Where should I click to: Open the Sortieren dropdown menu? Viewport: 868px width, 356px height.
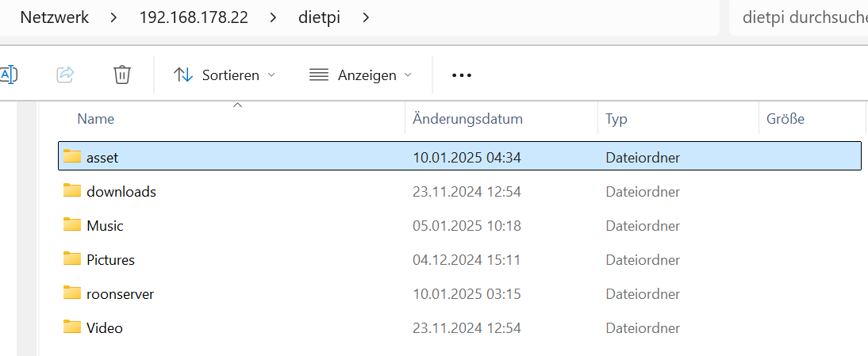[225, 75]
